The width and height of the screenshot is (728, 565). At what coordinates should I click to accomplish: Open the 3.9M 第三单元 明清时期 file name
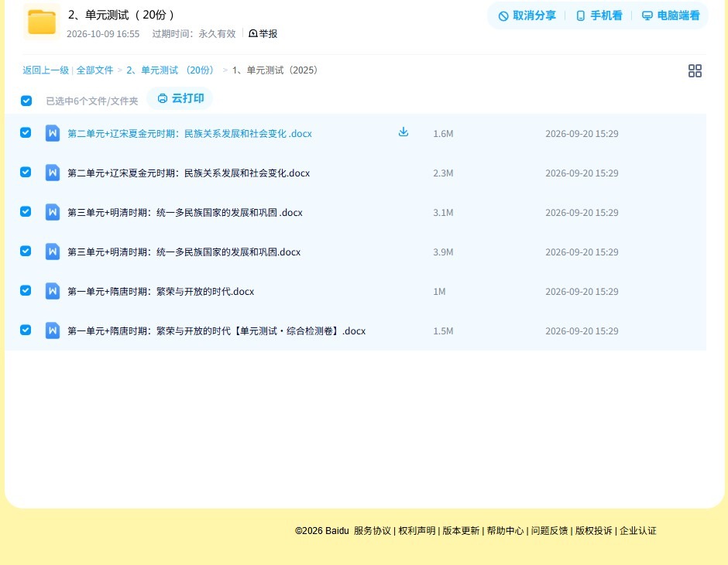[x=184, y=252]
